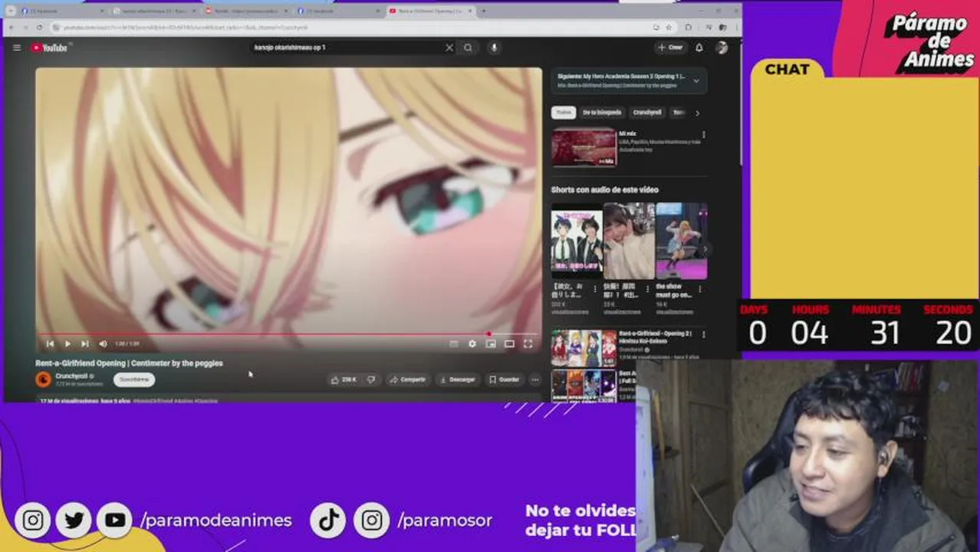Bookmark this page with the star icon

(x=669, y=27)
